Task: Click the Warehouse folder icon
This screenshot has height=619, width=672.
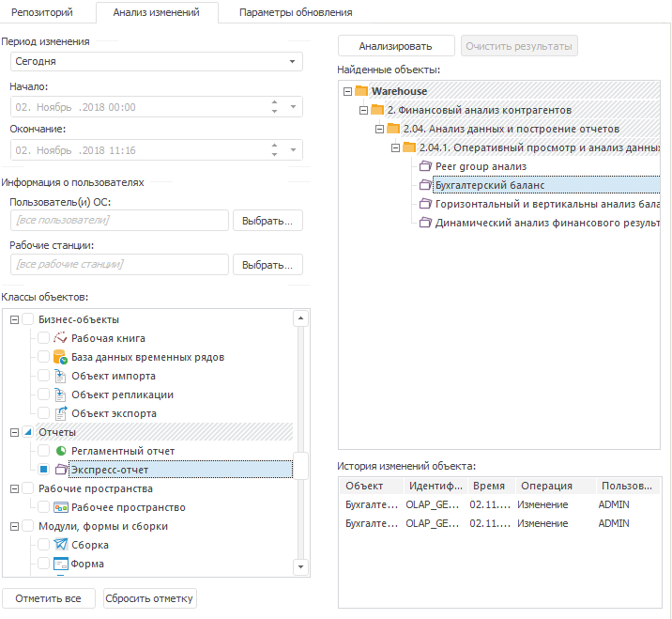Action: click(x=362, y=91)
